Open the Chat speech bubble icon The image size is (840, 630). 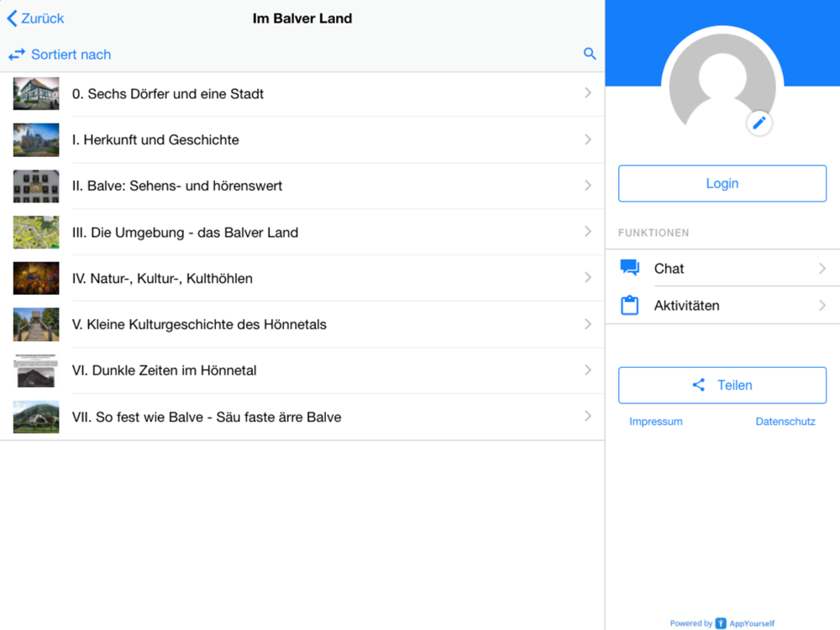coord(629,267)
